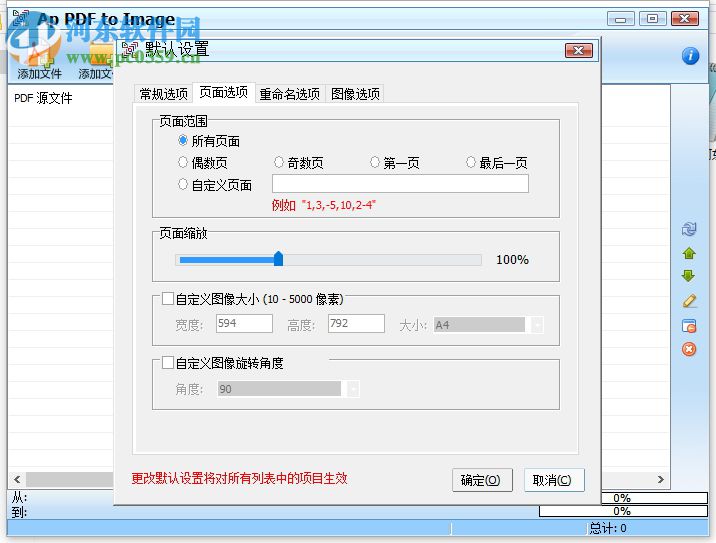Viewport: 716px width, 543px height.
Task: Confirm with 确定(O) button
Action: [x=482, y=480]
